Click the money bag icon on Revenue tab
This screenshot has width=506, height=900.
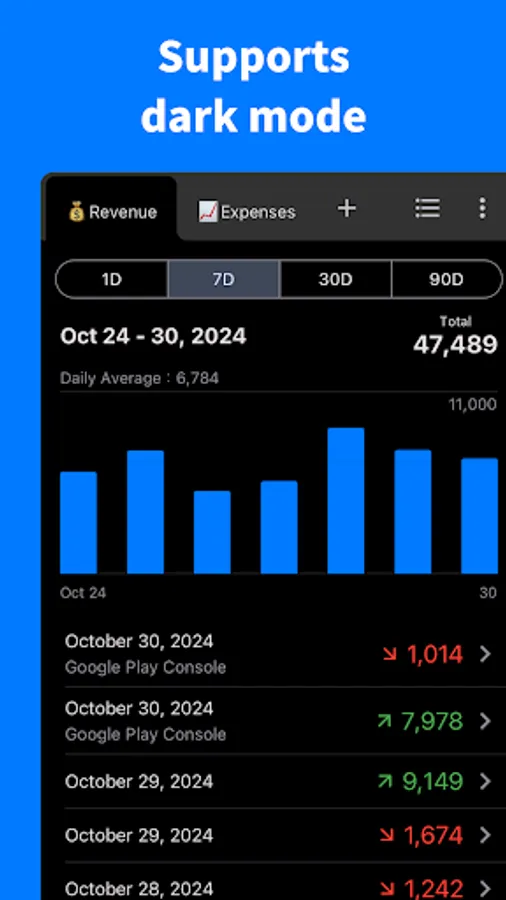point(76,212)
